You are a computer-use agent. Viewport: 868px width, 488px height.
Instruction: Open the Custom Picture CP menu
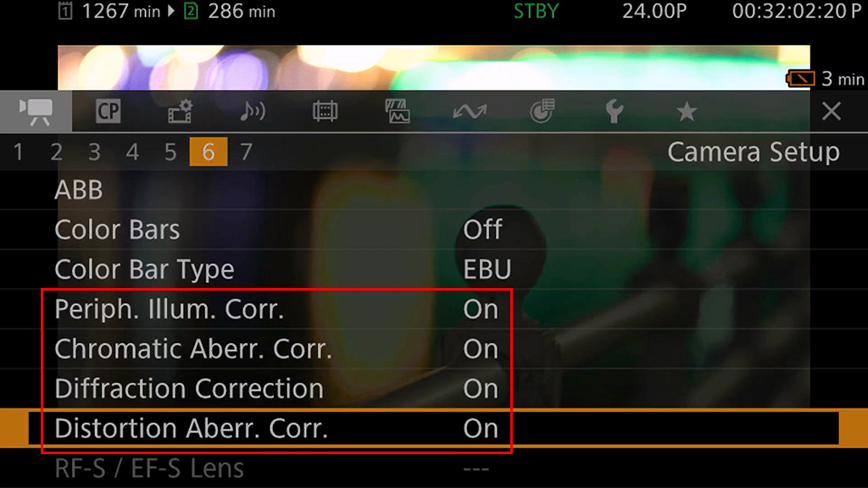click(108, 112)
